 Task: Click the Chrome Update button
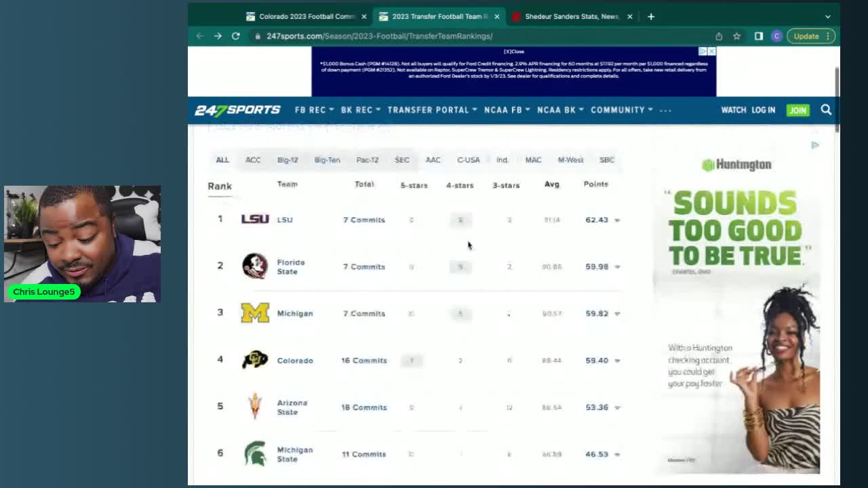(811, 36)
